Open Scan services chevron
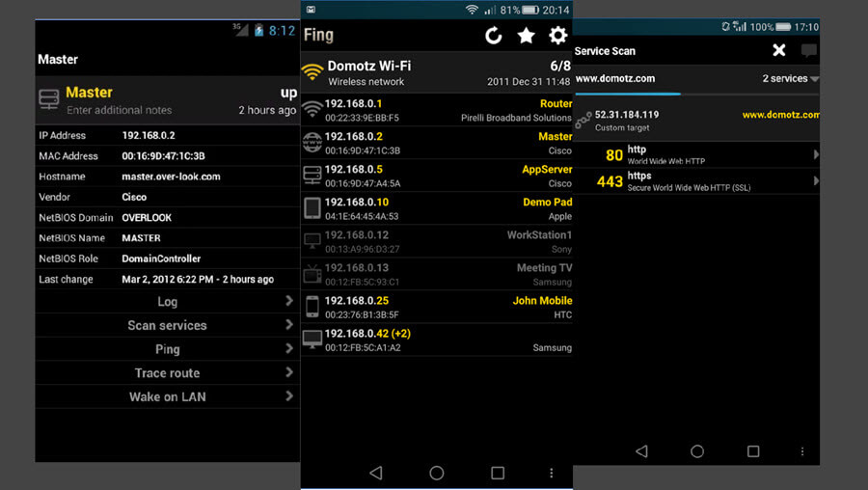The image size is (868, 490). (x=289, y=324)
